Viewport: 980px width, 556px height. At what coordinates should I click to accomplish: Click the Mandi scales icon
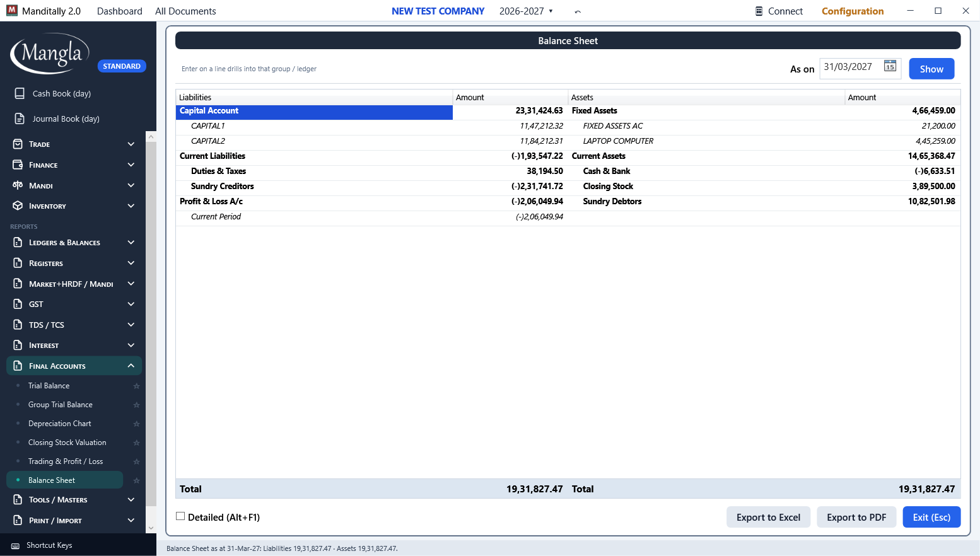point(18,185)
